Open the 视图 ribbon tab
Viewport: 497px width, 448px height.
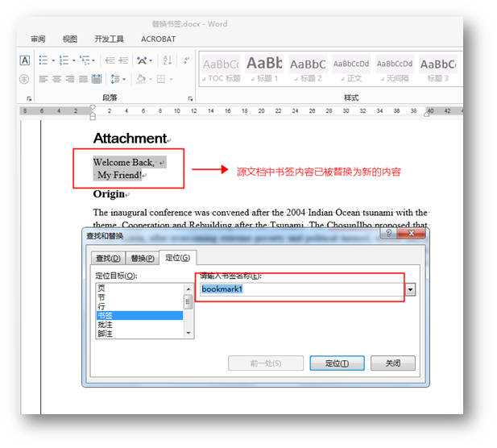tap(70, 39)
